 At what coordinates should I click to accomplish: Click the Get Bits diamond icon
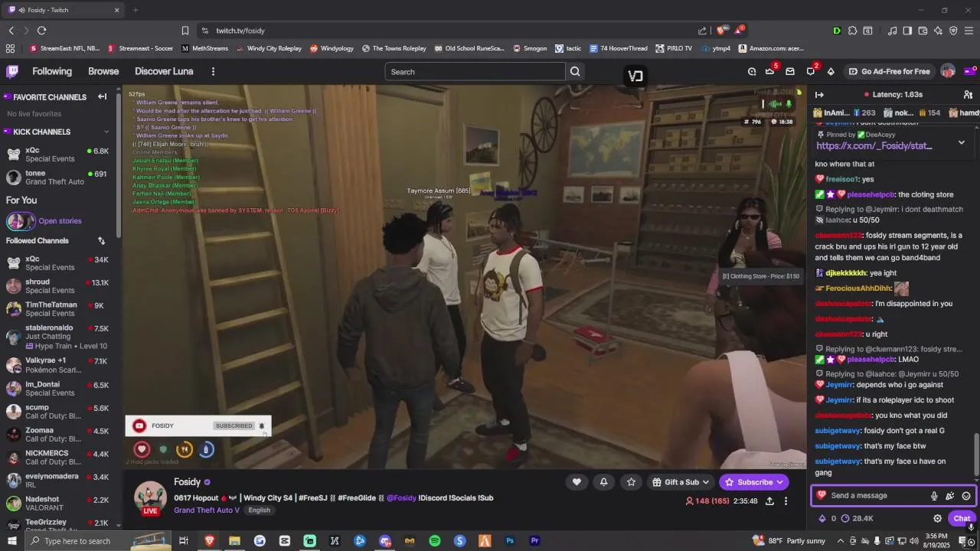click(x=831, y=71)
